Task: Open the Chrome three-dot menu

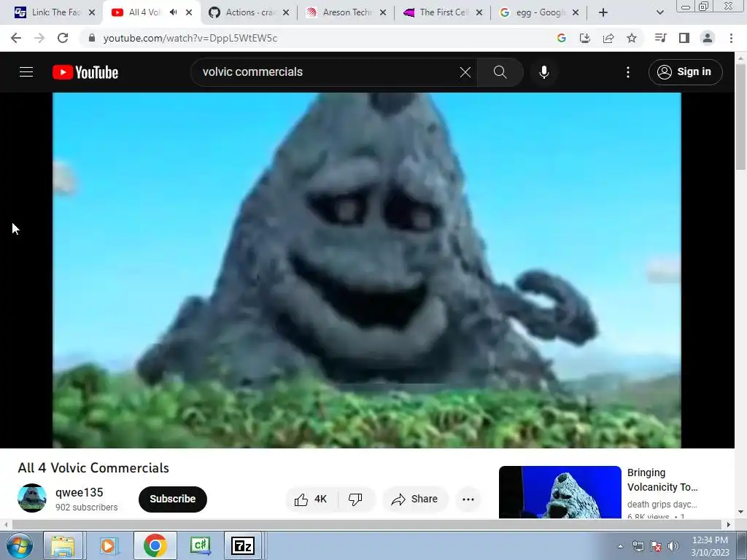Action: pyautogui.click(x=731, y=38)
